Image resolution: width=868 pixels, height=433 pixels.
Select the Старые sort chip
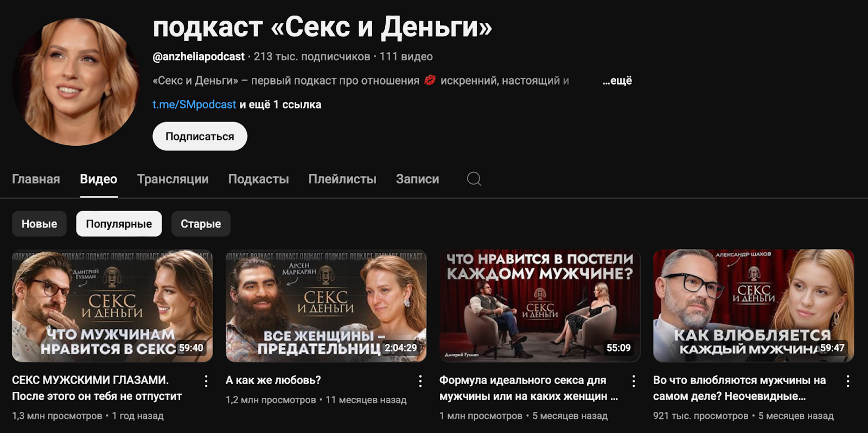(201, 224)
